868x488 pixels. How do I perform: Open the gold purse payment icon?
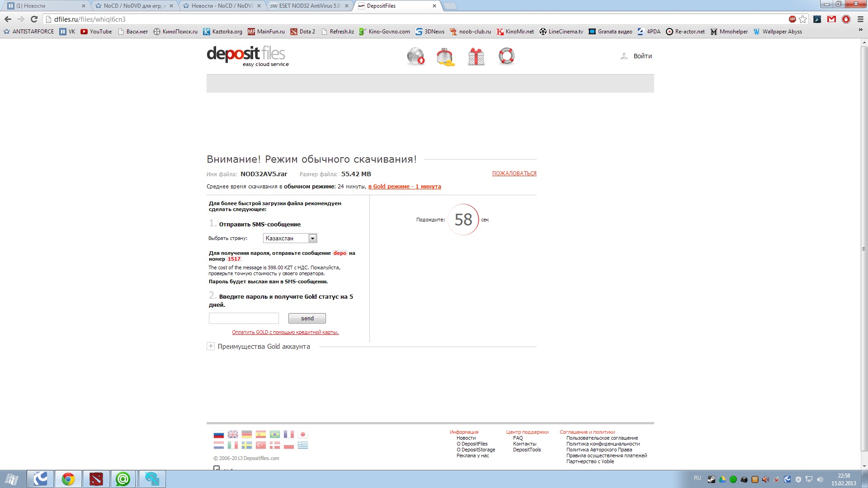pos(445,57)
